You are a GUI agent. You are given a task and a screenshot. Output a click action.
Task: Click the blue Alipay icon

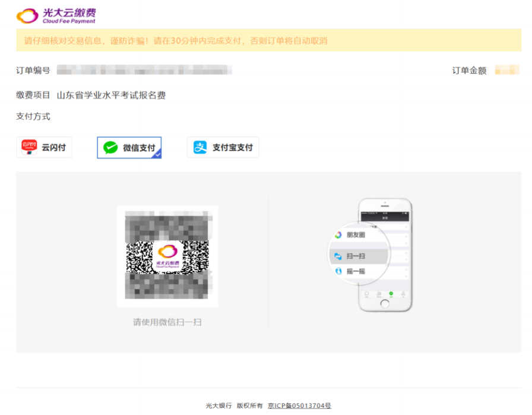[201, 147]
